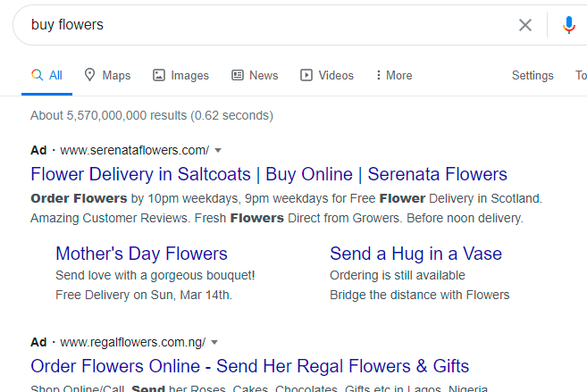Screen dimensions: 587x392
Task: Expand dropdown arrow beside regalflowers.com.ng URL
Action: point(214,342)
